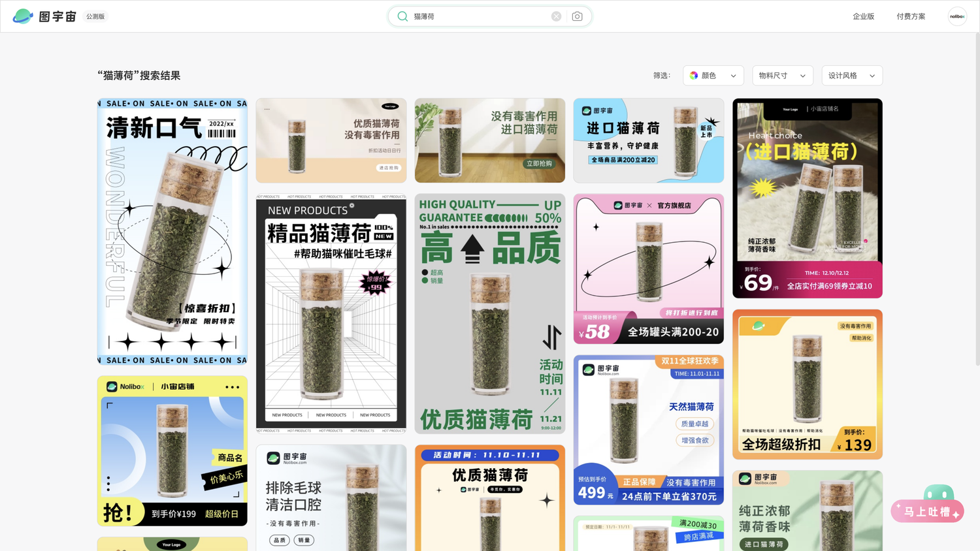
Task: Click the 马上吐槽 feedback mascot button
Action: click(928, 504)
